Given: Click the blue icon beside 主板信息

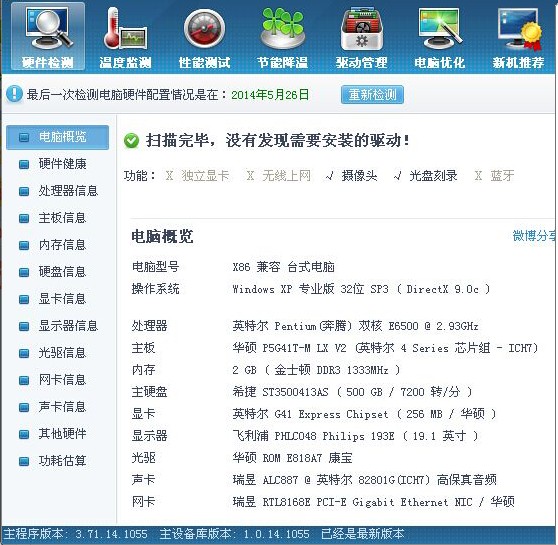Looking at the screenshot, I should [24, 218].
